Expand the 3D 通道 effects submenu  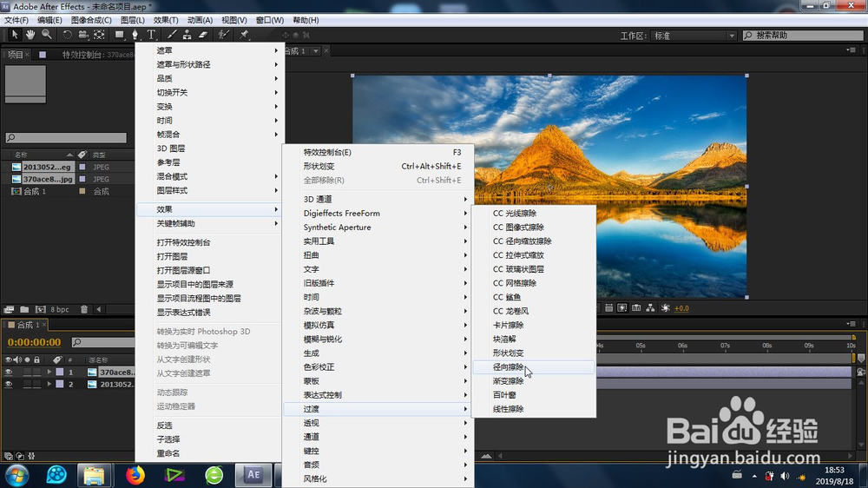(x=378, y=199)
